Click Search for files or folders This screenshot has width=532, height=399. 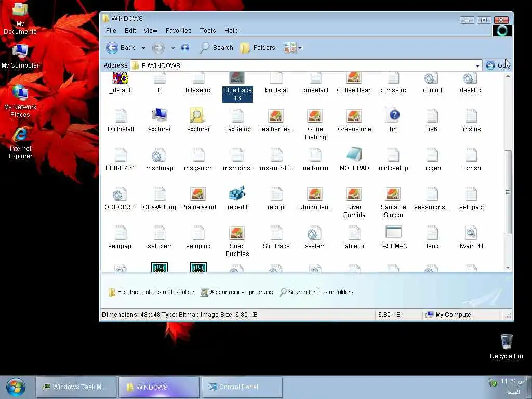point(316,292)
